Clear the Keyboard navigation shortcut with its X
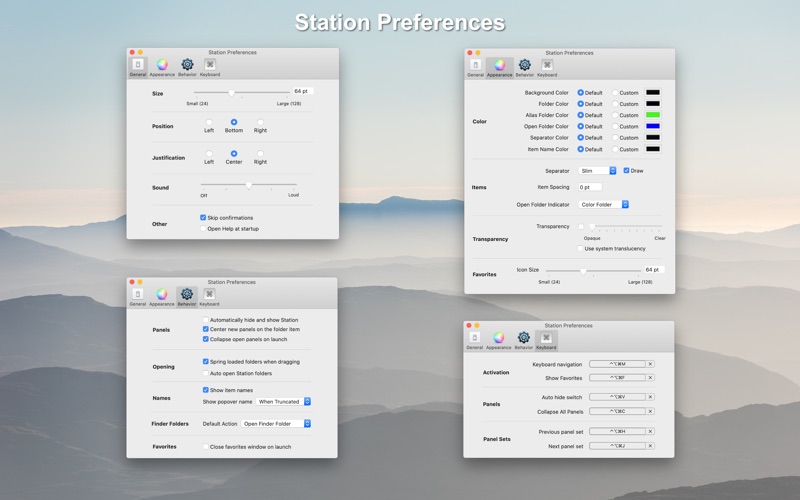Viewport: 800px width, 500px height. (651, 364)
